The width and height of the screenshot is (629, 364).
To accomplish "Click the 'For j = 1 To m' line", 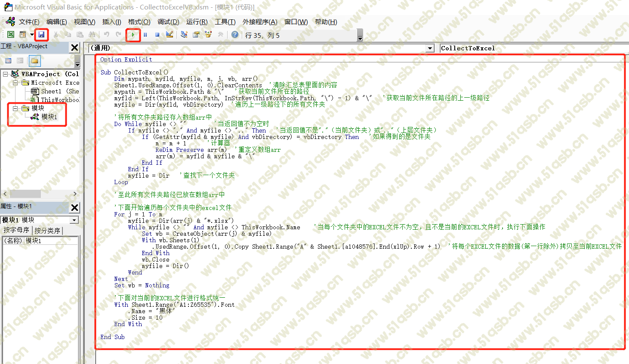I will pyautogui.click(x=138, y=214).
